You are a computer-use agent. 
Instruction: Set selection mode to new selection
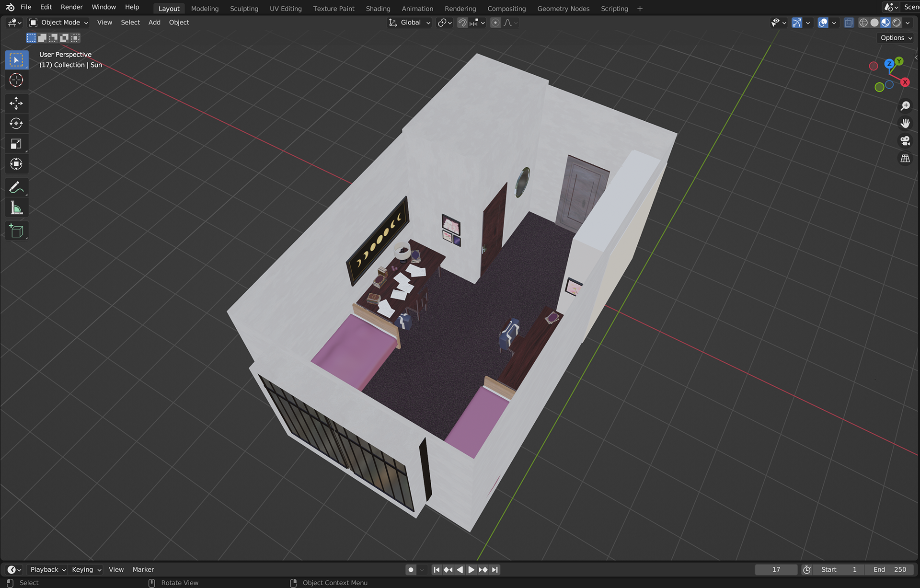click(31, 38)
